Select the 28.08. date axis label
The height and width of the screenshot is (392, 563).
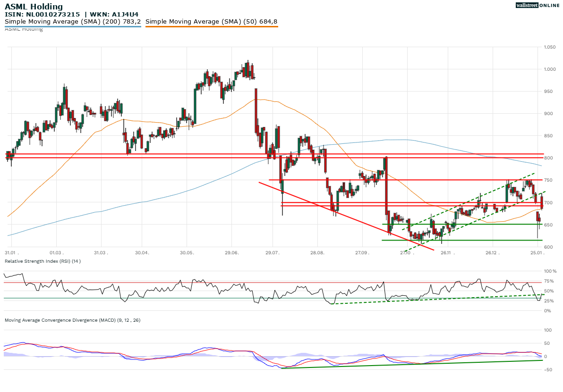pyautogui.click(x=317, y=253)
